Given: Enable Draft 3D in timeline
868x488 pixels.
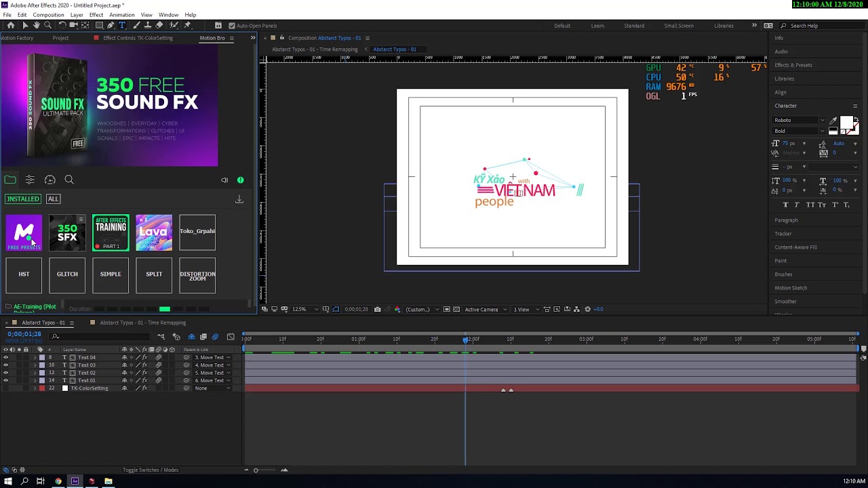Looking at the screenshot, I should [x=176, y=337].
